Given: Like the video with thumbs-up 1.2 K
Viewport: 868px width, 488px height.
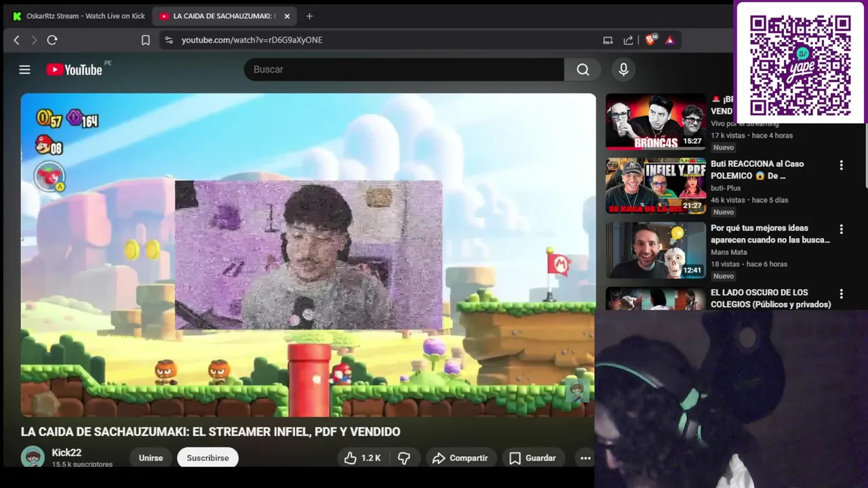Looking at the screenshot, I should point(362,458).
